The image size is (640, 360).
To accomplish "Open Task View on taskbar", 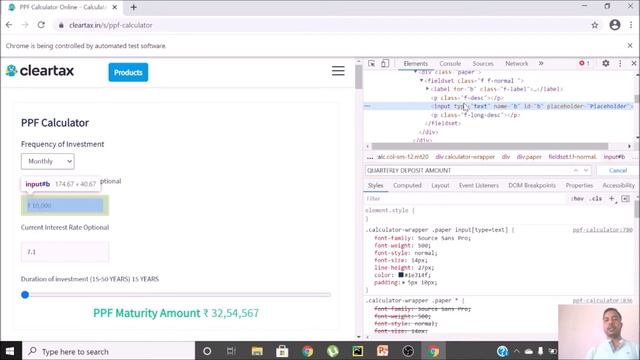I will pyautogui.click(x=231, y=351).
